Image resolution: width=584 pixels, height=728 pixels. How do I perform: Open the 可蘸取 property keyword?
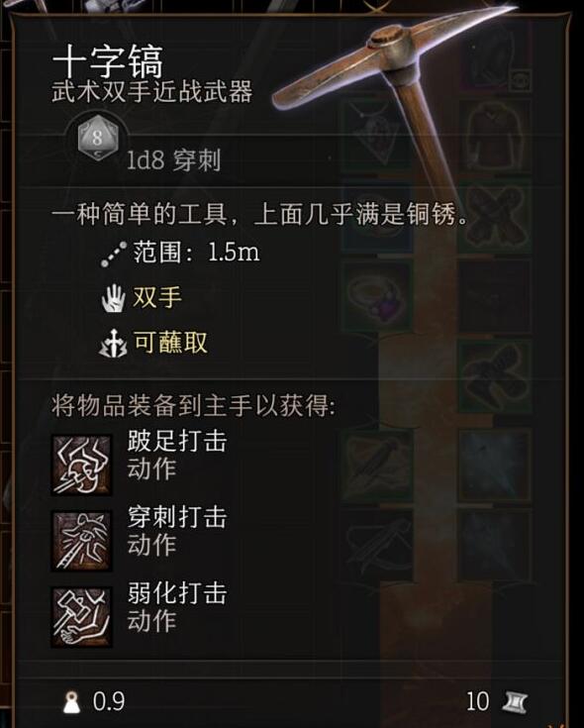tap(170, 342)
